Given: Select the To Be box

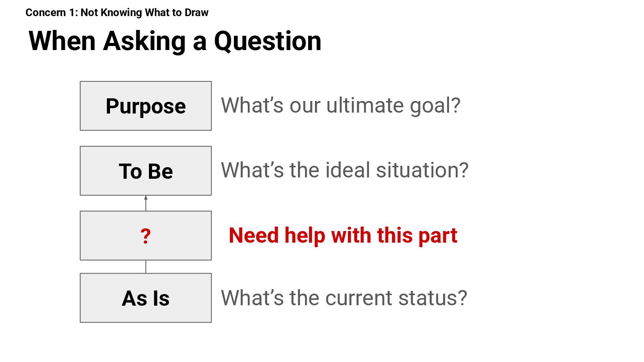Looking at the screenshot, I should tap(146, 171).
